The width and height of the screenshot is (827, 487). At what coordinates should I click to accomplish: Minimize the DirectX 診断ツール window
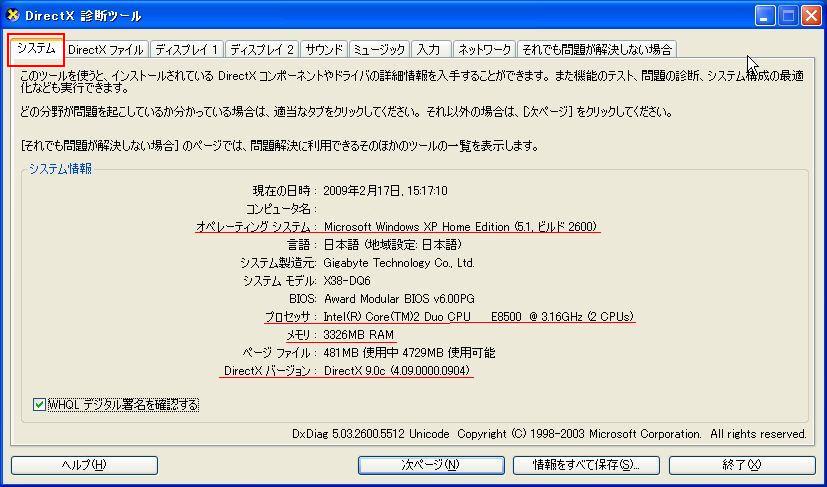coord(765,16)
